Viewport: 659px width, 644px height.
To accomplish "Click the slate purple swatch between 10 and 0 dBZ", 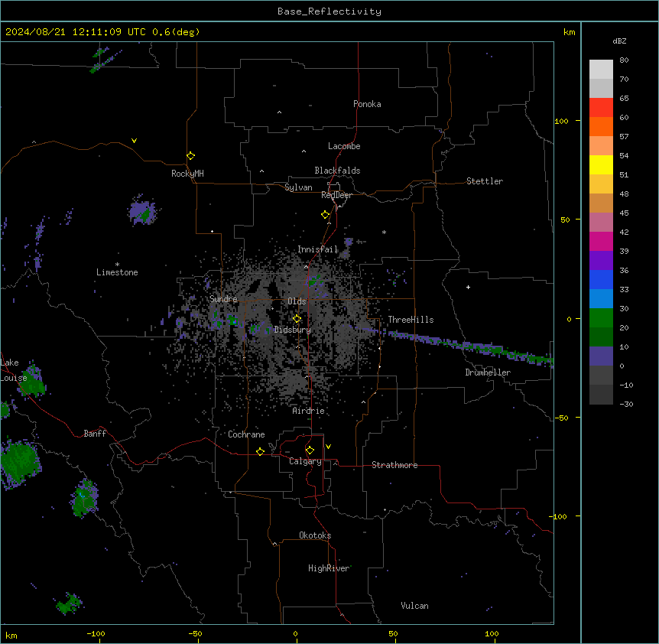I will click(x=601, y=356).
